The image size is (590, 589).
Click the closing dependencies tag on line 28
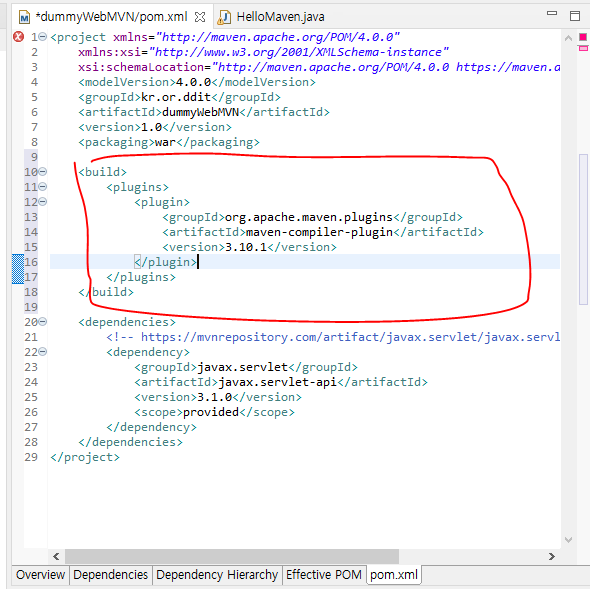[130, 442]
